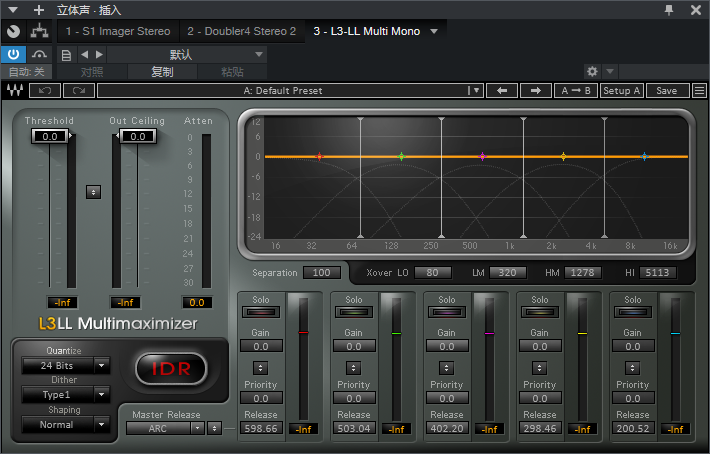Image resolution: width=710 pixels, height=454 pixels.
Task: Copy setup A to B
Action: pyautogui.click(x=576, y=91)
